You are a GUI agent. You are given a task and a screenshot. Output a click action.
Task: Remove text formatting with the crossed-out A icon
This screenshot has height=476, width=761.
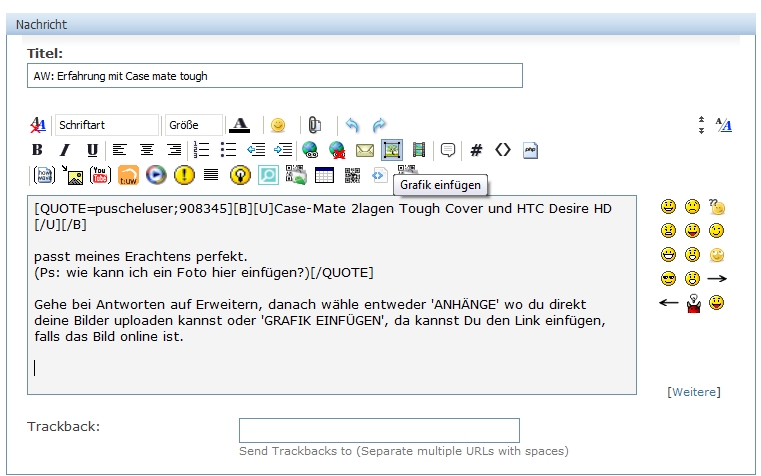(37, 125)
